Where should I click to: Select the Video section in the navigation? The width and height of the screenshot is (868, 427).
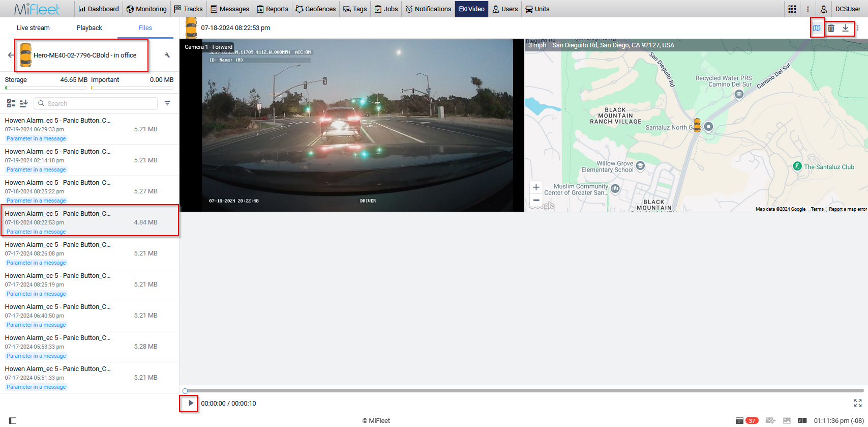[x=471, y=9]
